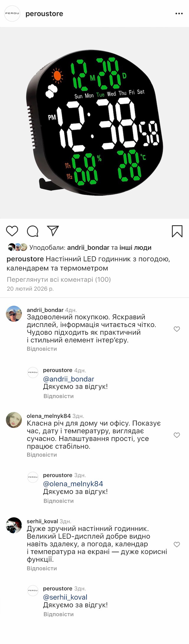Open the comment bubble icon

[33, 231]
